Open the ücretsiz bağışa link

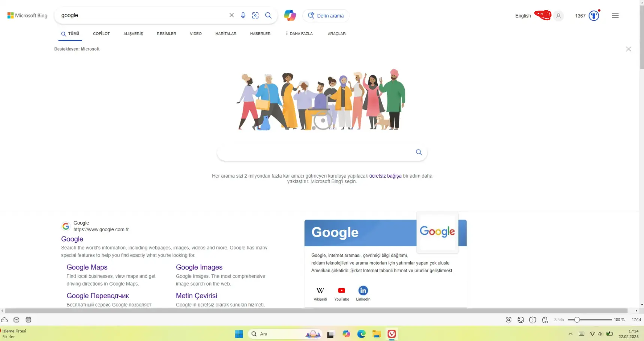(385, 176)
